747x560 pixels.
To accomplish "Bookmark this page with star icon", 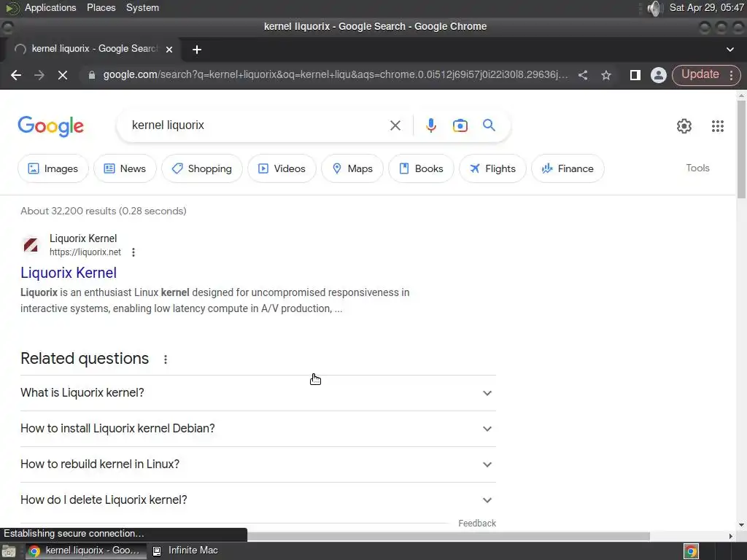I will click(606, 75).
